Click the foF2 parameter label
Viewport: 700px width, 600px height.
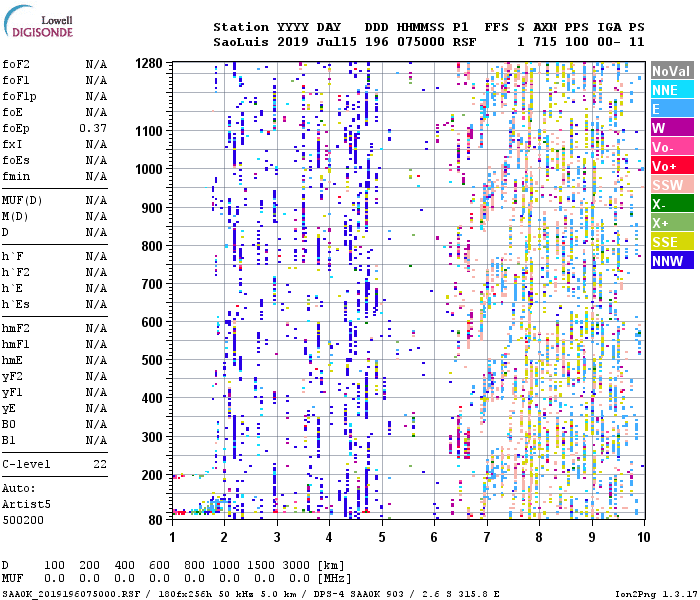click(16, 64)
